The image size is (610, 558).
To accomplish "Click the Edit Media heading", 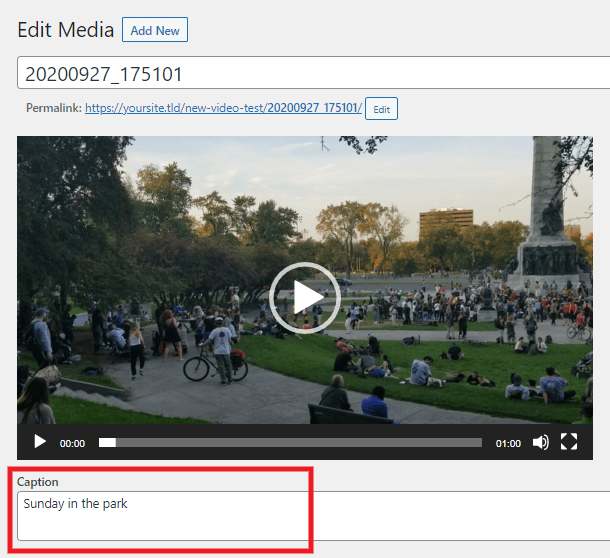I will (66, 30).
